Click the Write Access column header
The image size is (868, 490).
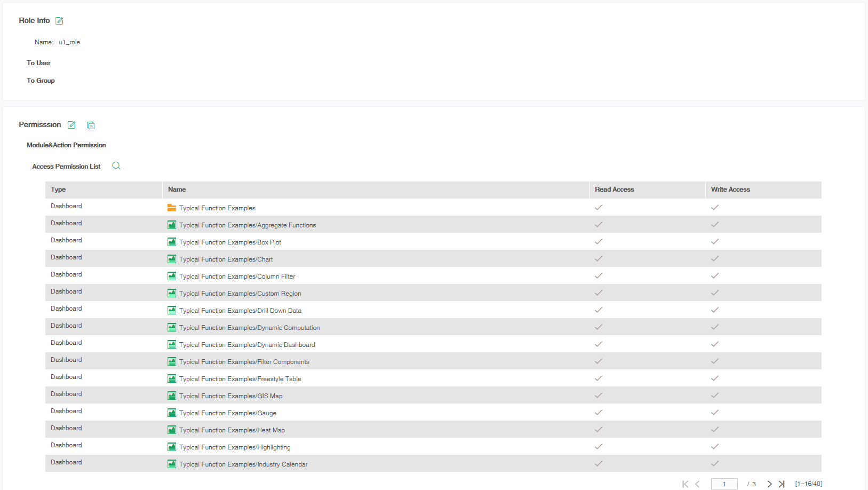[764, 189]
